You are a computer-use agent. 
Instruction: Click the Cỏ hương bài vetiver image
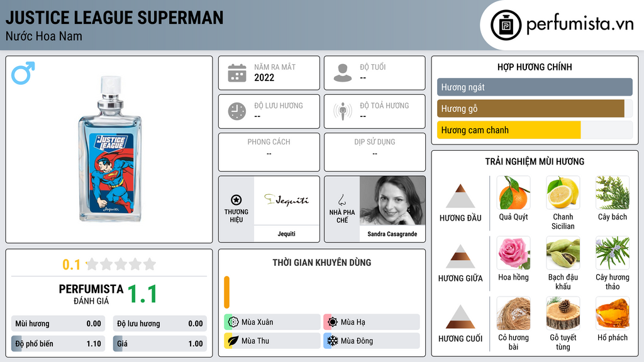point(513,314)
